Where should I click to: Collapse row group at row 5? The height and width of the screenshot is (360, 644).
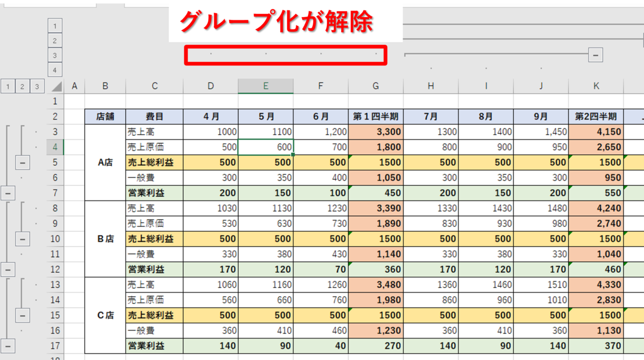pos(22,163)
